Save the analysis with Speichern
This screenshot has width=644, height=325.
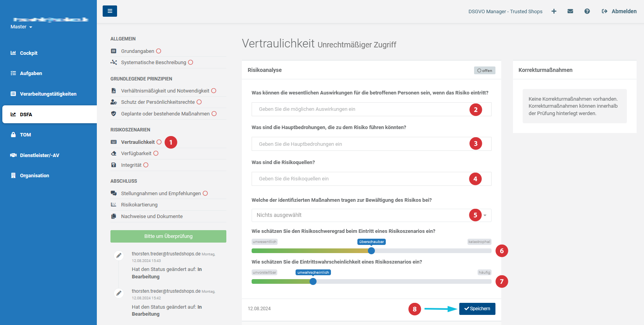coord(477,309)
